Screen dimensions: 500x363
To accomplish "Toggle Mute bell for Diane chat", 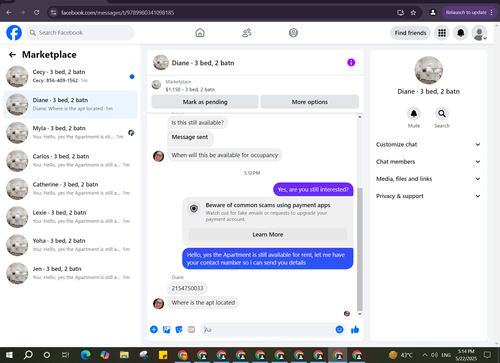I will coord(414,114).
